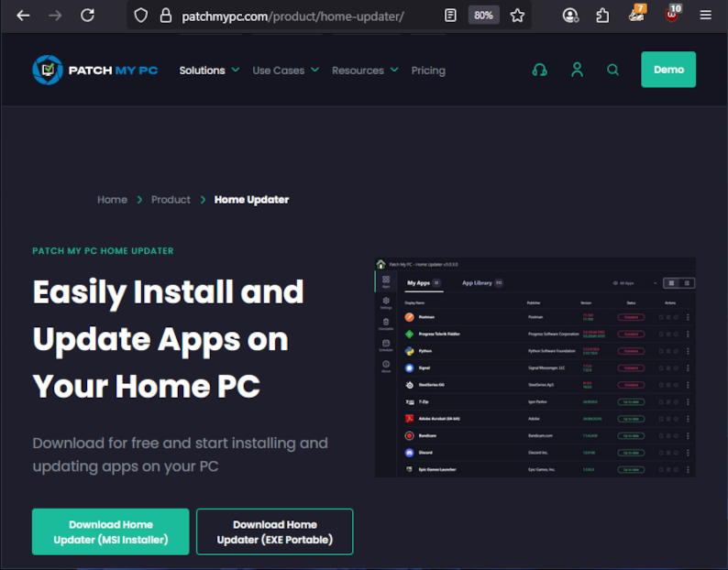
Task: Click the Uninstaller trash sidebar icon in screenshot
Action: tap(386, 324)
